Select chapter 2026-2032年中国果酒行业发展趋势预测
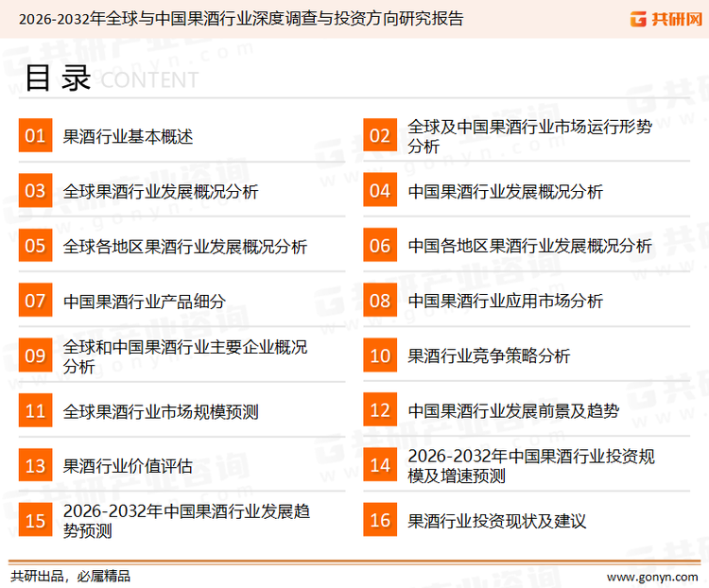The image size is (709, 588). tap(187, 521)
